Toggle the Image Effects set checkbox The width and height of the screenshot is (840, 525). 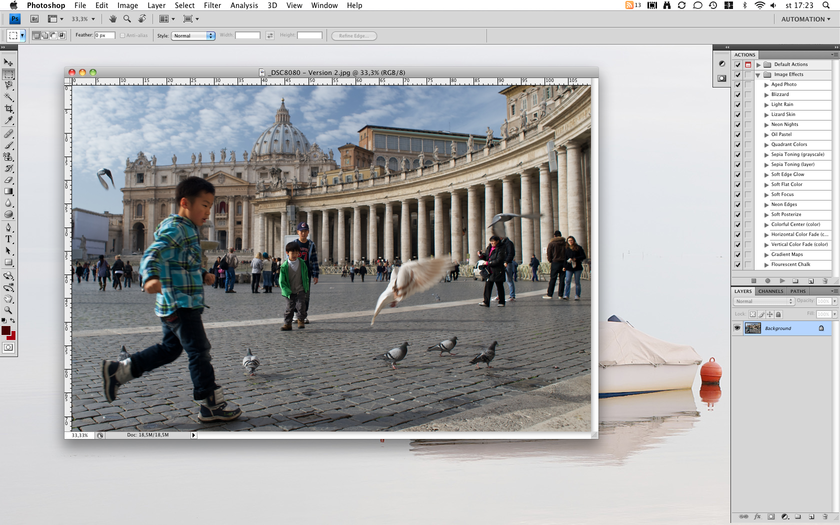click(738, 74)
